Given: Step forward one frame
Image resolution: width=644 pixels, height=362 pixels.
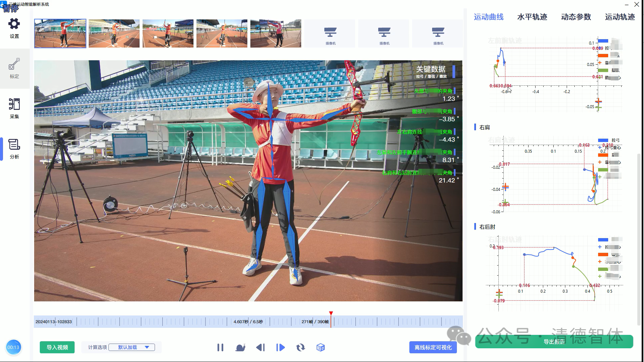Looking at the screenshot, I should pyautogui.click(x=280, y=348).
